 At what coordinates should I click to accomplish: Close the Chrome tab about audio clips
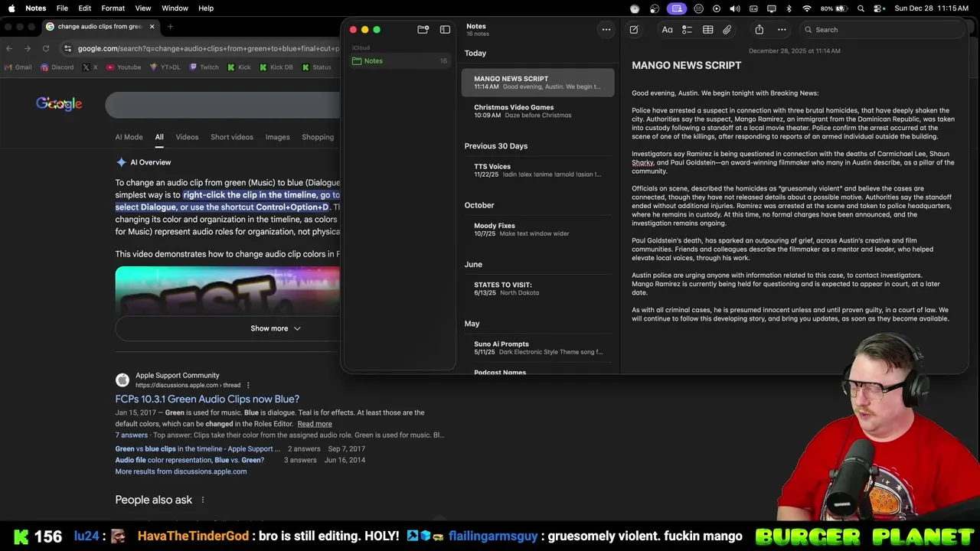[152, 27]
